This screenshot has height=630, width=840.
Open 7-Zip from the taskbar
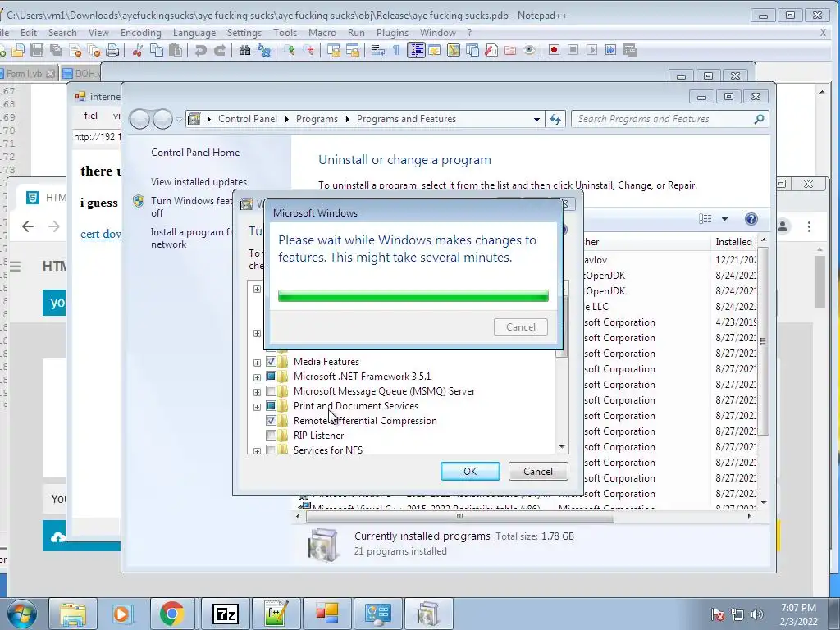[225, 614]
